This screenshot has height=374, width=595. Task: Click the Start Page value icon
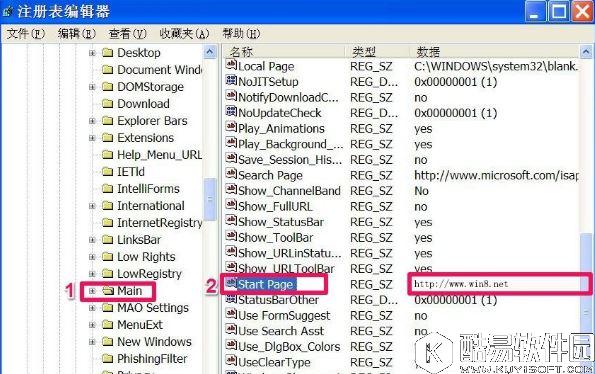click(231, 283)
